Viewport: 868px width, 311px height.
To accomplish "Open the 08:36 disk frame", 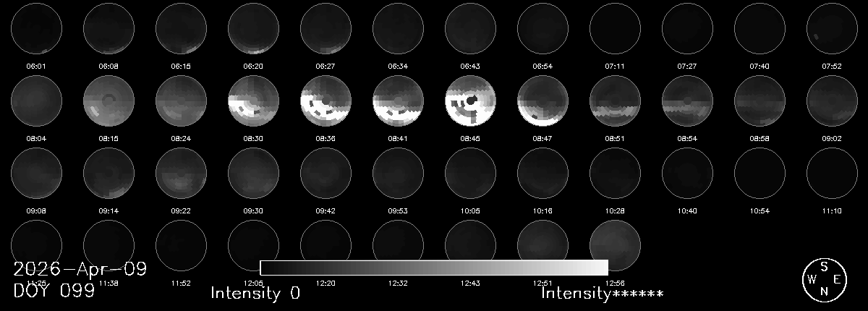I will coord(325,101).
